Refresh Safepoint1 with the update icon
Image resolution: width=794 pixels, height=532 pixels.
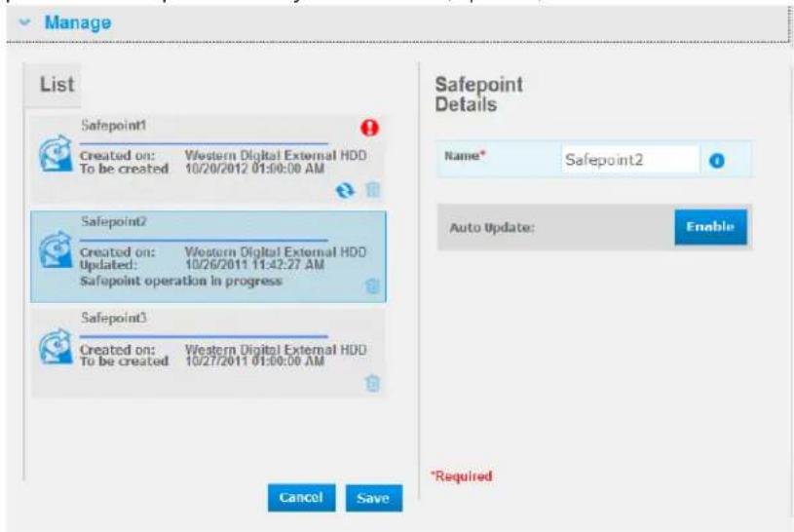point(345,191)
